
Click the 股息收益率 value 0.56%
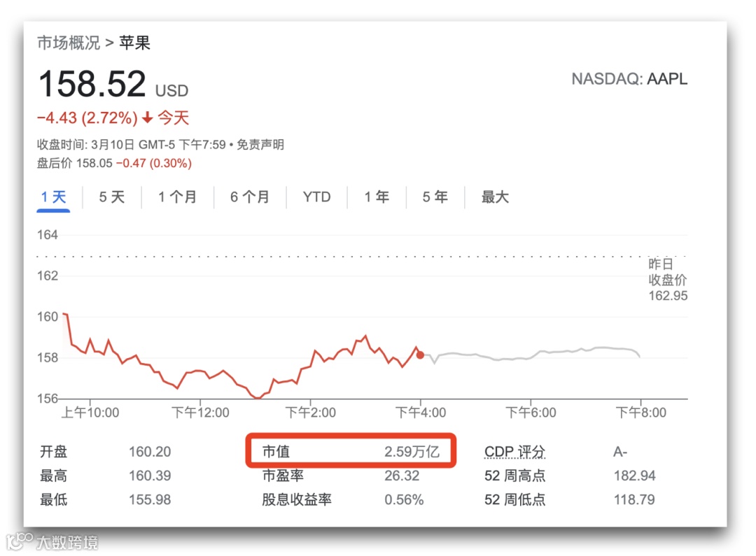coord(404,499)
